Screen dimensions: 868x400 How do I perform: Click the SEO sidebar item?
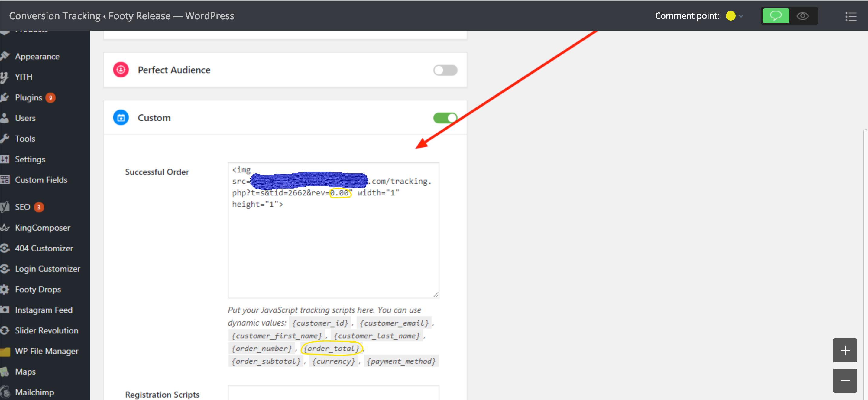[x=23, y=207]
